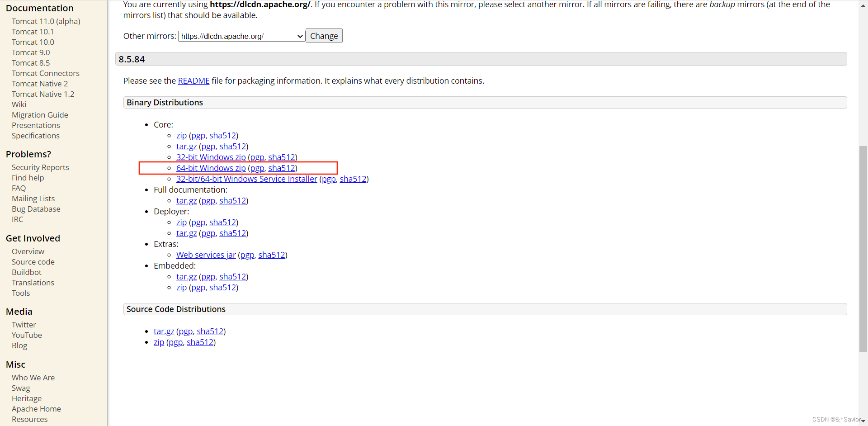Image resolution: width=868 pixels, height=426 pixels.
Task: Open Tomcat Native 2 page
Action: pos(40,84)
